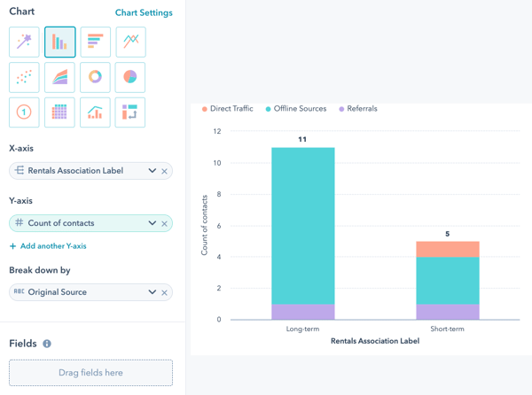Screen dimensions: 532x395
Task: Click Short-term bar Offline Sources segment
Action: click(448, 281)
